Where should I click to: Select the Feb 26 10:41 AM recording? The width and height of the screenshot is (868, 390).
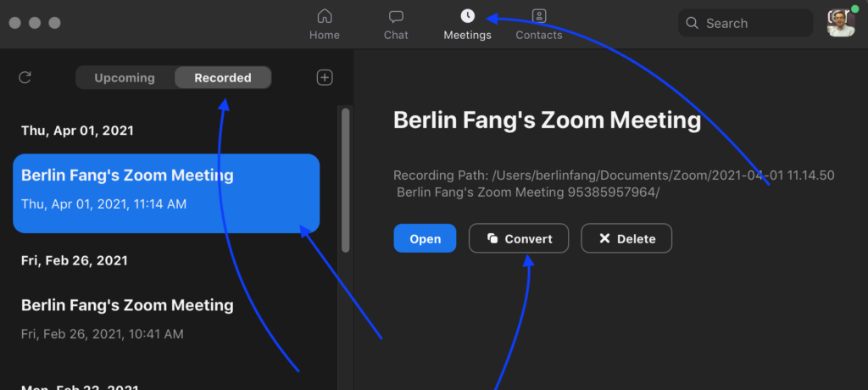[x=127, y=318]
